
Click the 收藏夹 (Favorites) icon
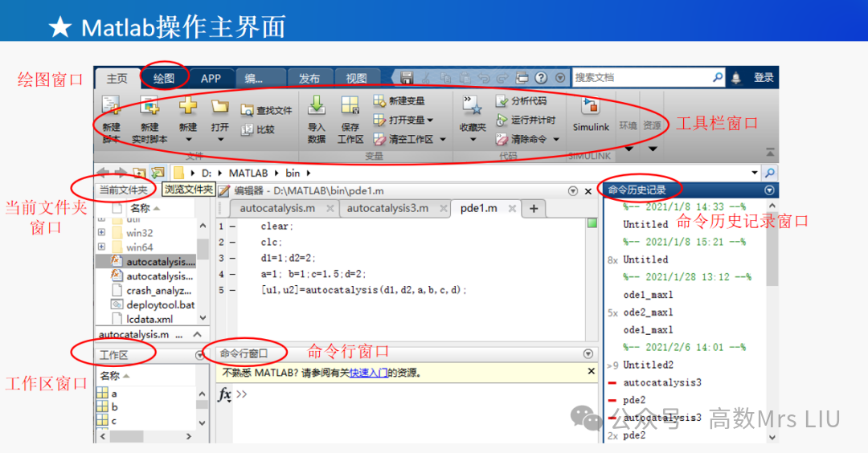tap(473, 106)
